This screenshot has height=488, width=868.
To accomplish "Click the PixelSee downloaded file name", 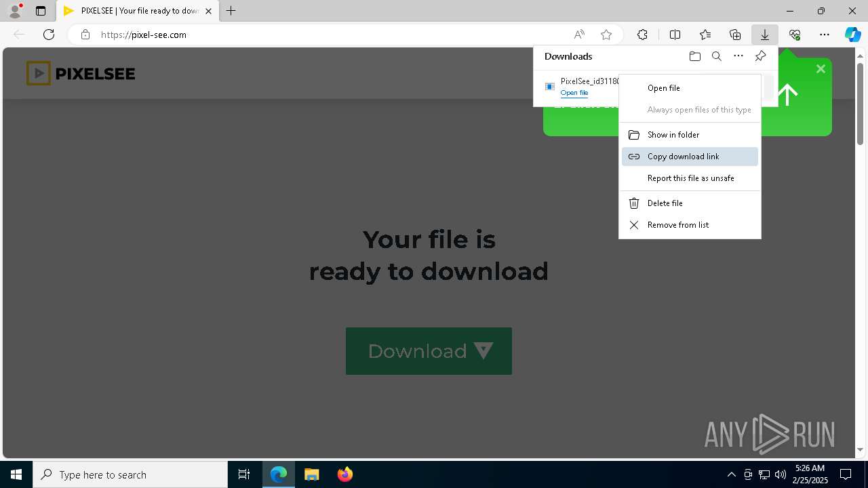I will 590,81.
